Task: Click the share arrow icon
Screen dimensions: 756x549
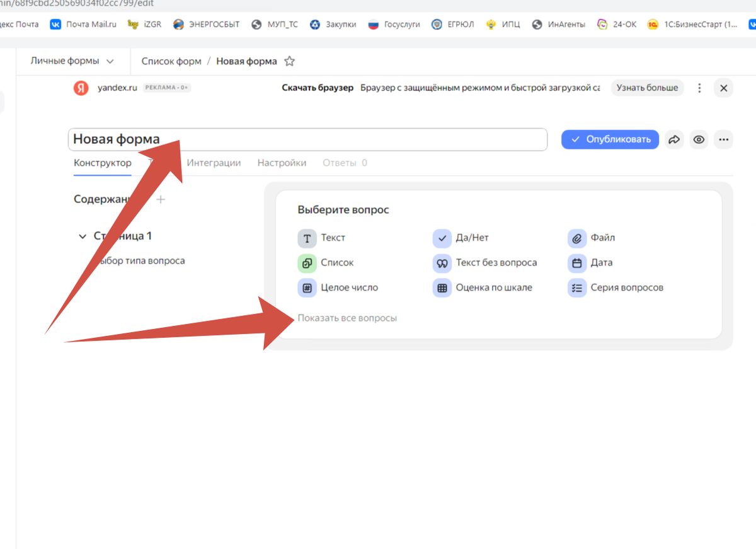Action: [x=674, y=139]
